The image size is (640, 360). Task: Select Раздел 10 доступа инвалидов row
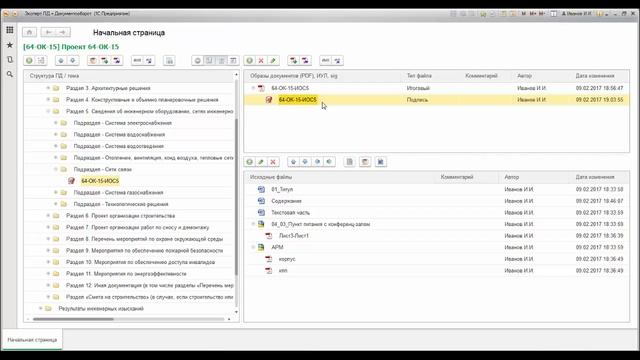(x=140, y=262)
